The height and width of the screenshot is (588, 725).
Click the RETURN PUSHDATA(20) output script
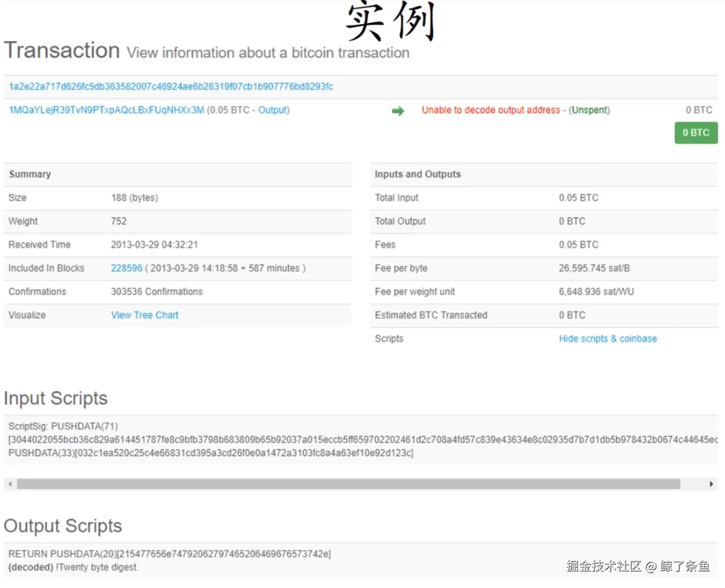coord(170,554)
